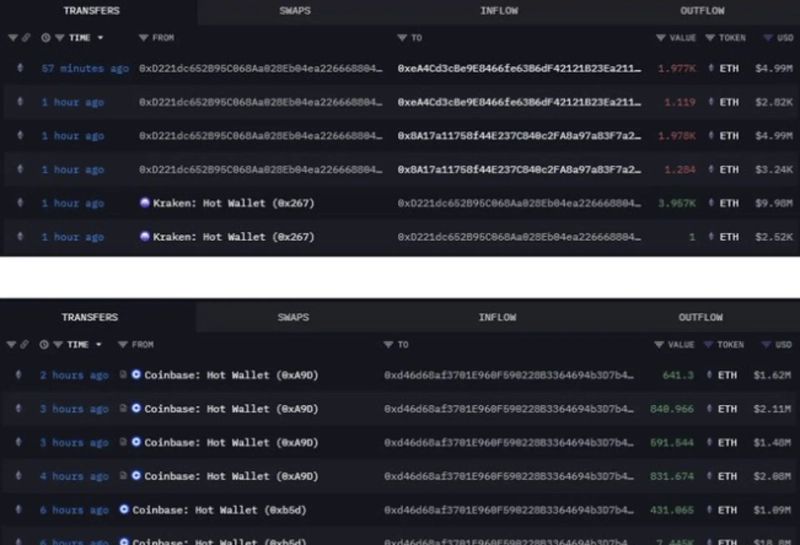800x545 pixels.
Task: Click the Coinbase logo in the 641.3 ETH row
Action: pyautogui.click(x=136, y=375)
